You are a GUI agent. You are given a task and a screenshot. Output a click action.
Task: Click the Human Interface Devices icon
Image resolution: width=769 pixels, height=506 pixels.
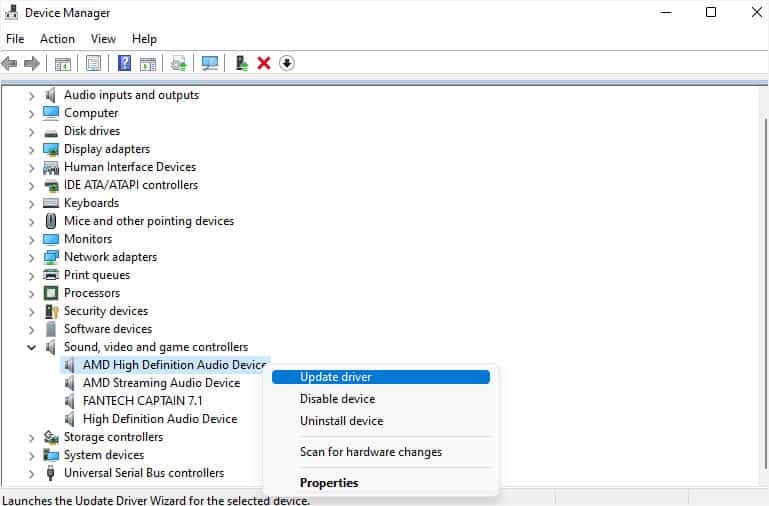[51, 167]
